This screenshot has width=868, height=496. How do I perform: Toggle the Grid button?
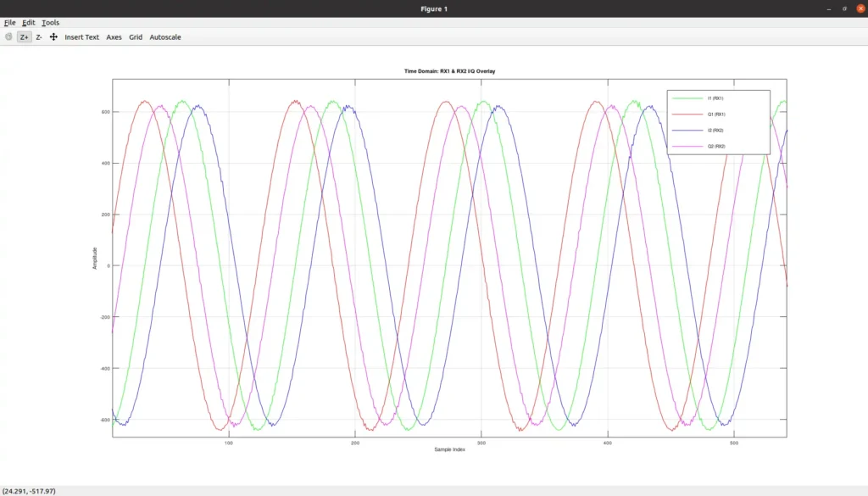click(x=136, y=37)
